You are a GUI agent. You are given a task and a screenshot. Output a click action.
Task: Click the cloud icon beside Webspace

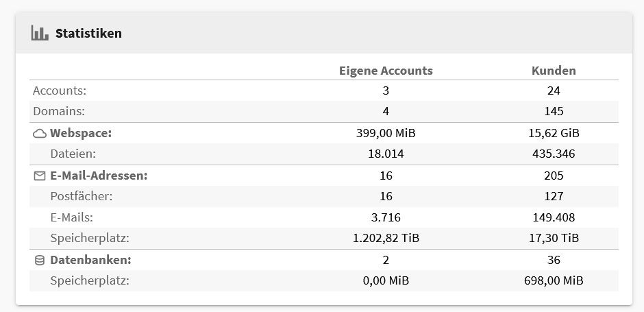click(40, 134)
